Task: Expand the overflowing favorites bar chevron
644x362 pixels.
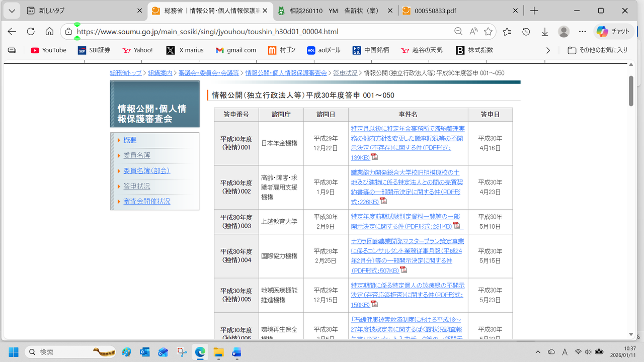Action: (548, 50)
